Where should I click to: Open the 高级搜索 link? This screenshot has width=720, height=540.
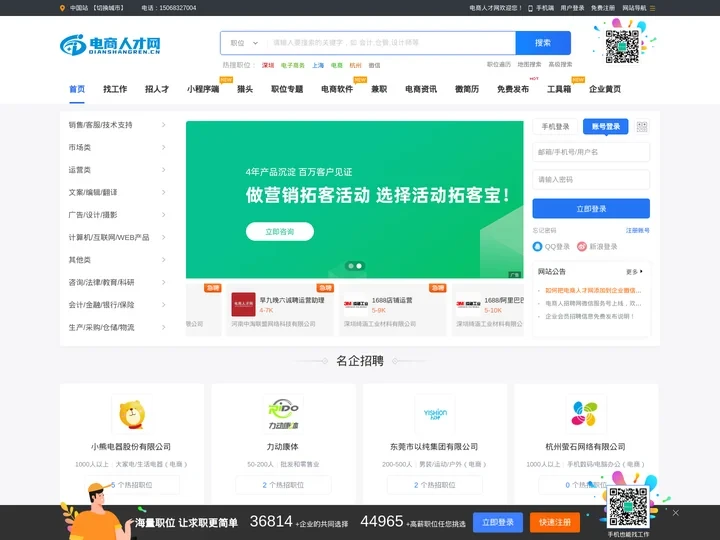click(560, 64)
